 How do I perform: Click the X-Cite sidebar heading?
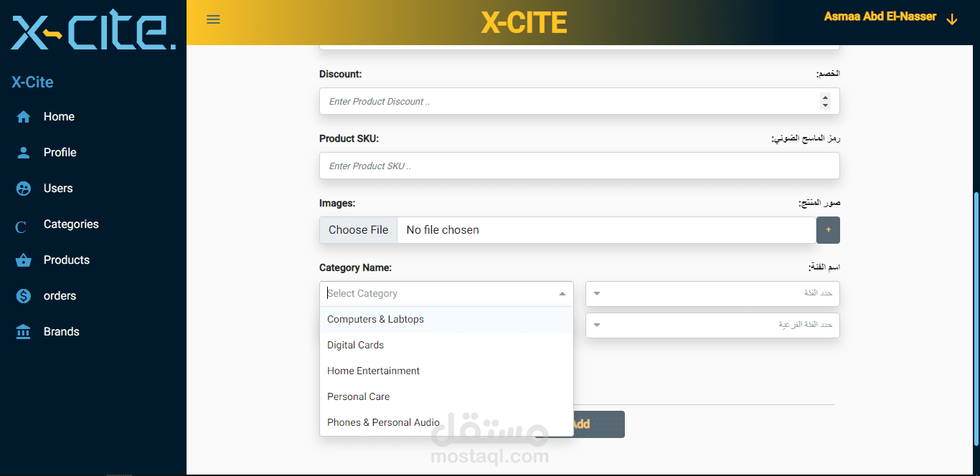click(x=32, y=82)
